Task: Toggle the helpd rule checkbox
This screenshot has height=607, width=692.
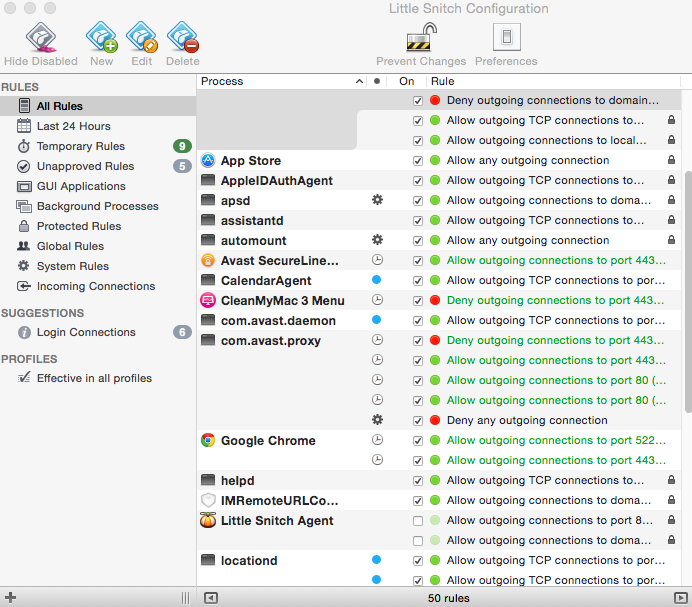Action: [418, 481]
